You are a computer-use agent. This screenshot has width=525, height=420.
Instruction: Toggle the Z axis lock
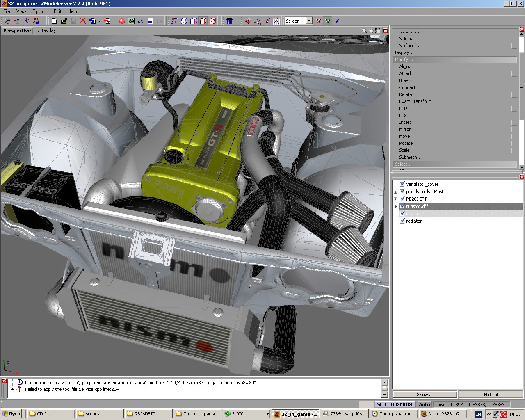[338, 21]
